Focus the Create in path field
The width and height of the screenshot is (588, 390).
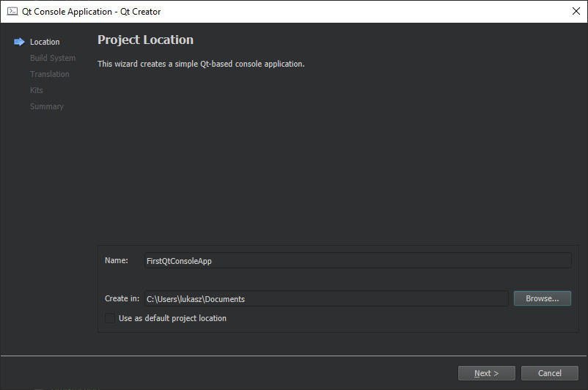(x=326, y=299)
